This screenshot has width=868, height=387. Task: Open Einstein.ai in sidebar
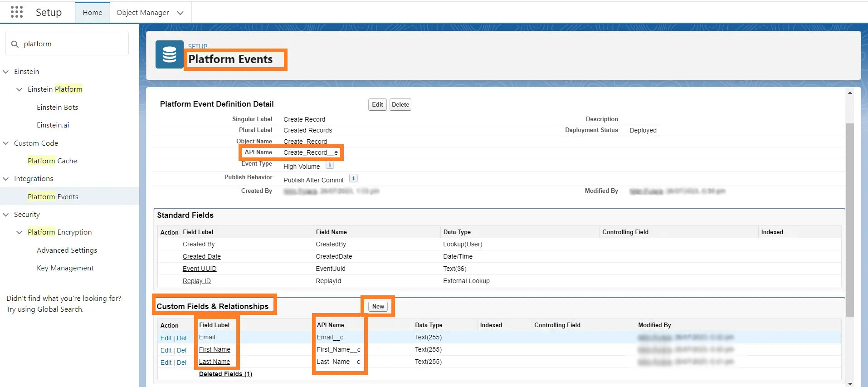[53, 125]
